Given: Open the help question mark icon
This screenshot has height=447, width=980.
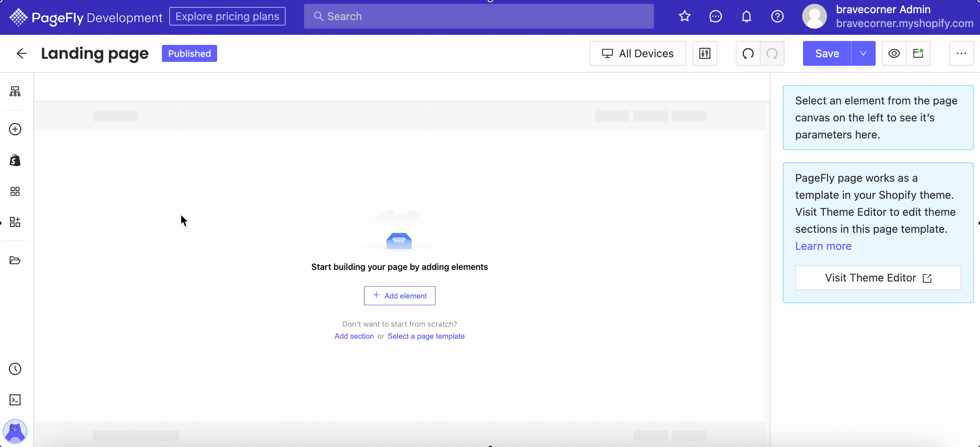Looking at the screenshot, I should click(777, 16).
